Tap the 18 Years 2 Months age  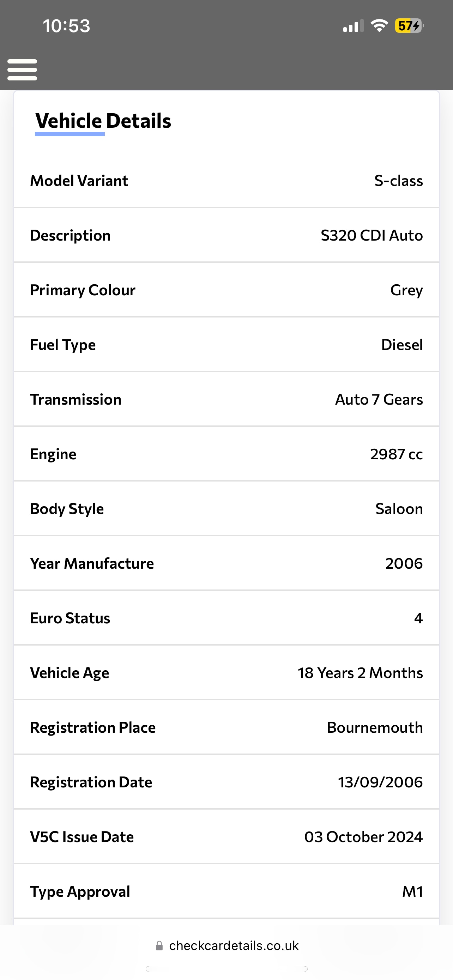[x=360, y=673]
